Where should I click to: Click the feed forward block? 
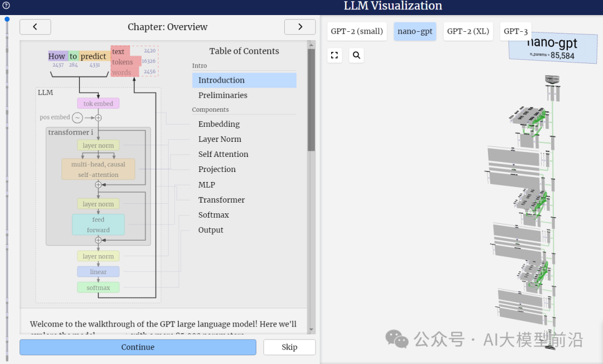98,224
